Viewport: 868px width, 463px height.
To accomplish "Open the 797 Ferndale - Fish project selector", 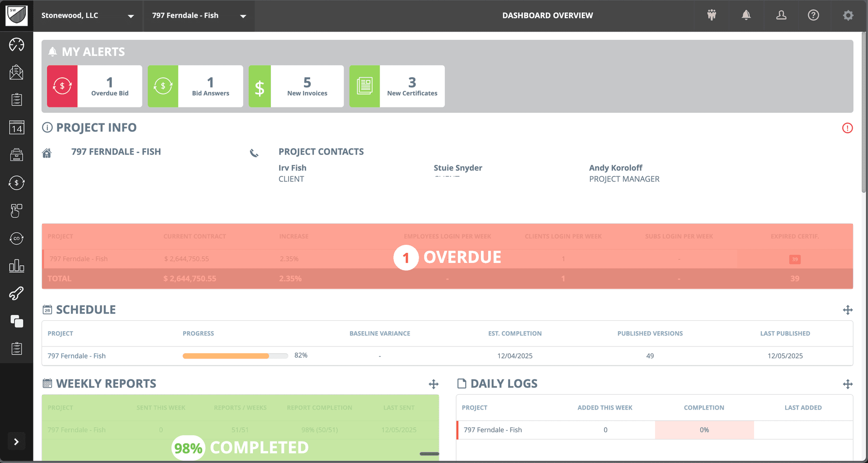I will (199, 16).
